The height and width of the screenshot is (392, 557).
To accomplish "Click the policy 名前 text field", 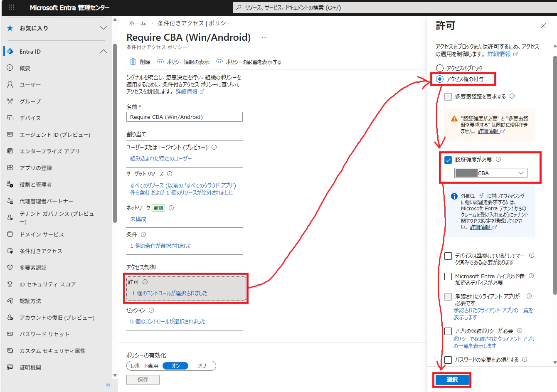I will tap(185, 117).
